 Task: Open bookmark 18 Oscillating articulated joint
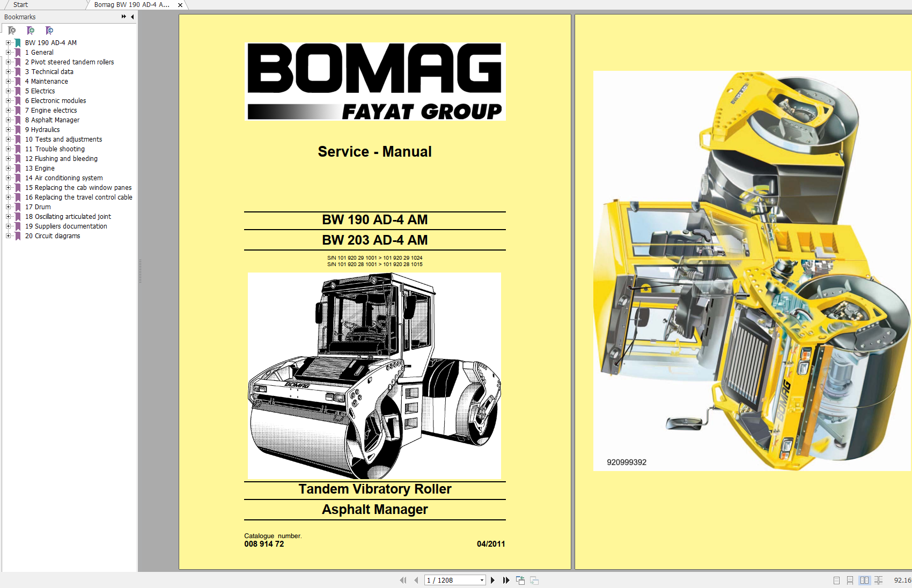click(68, 217)
